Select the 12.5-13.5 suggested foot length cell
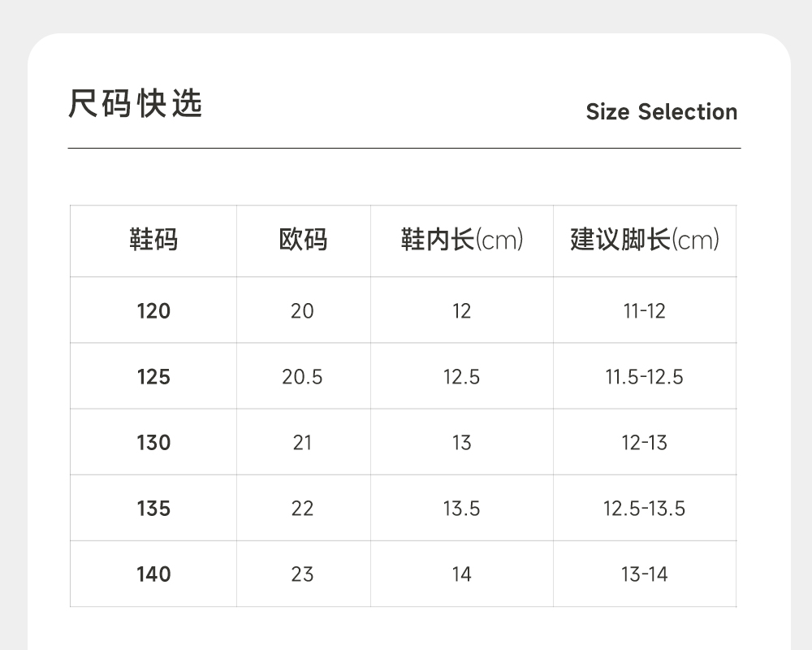 pyautogui.click(x=644, y=509)
